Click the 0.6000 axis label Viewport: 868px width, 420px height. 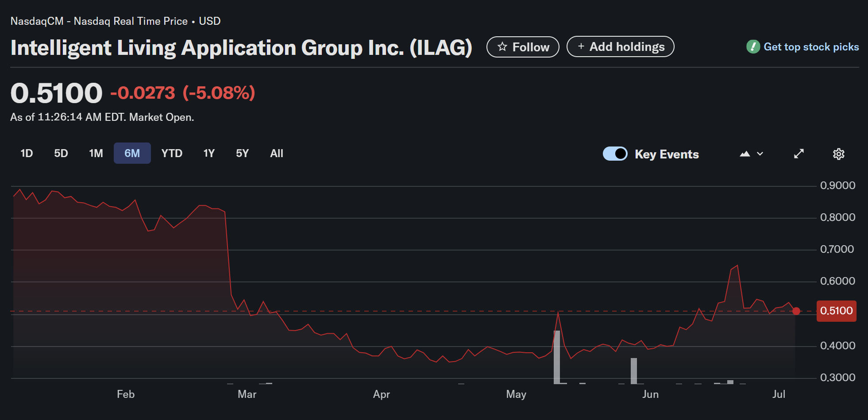837,281
